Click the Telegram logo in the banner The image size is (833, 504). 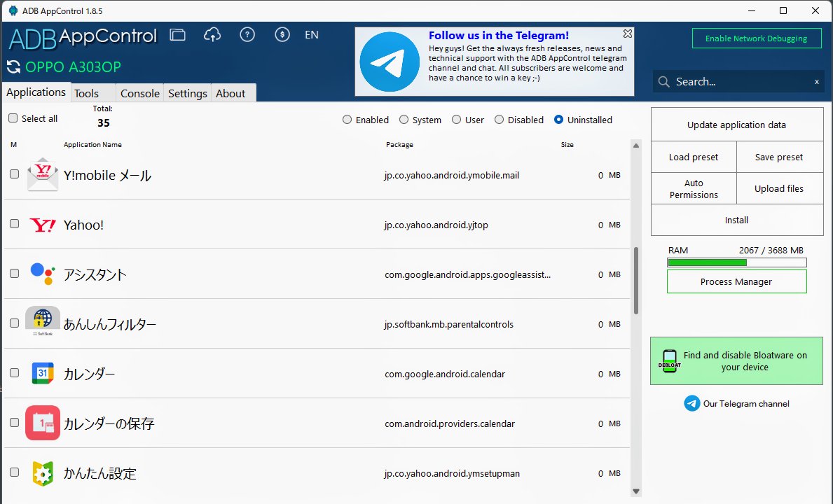(390, 62)
